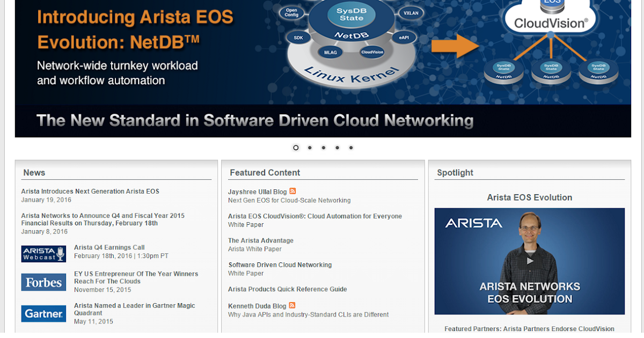Open Software Driven Cloud Networking white paper
644x338 pixels.
pyautogui.click(x=280, y=265)
